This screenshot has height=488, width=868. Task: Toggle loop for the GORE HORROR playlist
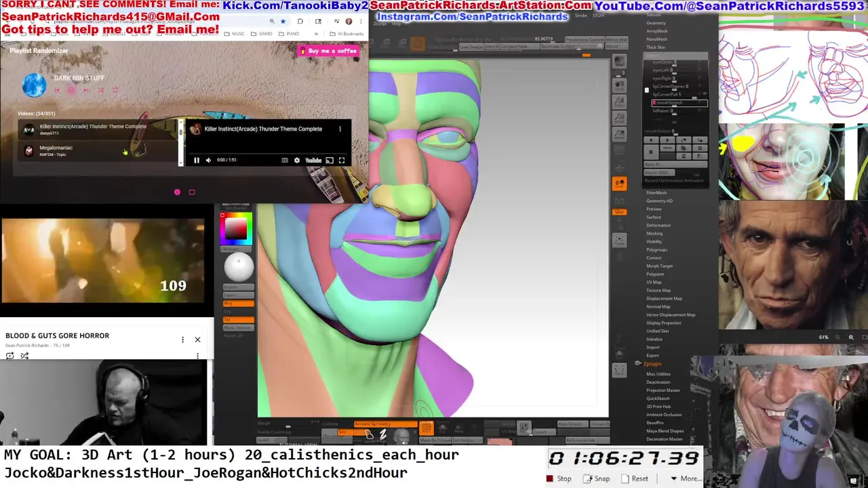point(10,356)
